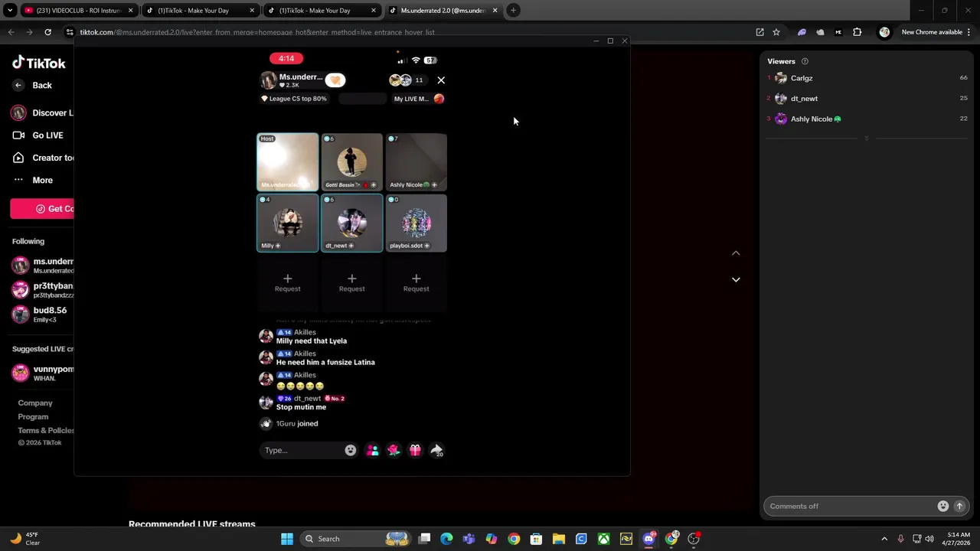The height and width of the screenshot is (551, 980).
Task: Follow Ms.underrated via the heart button
Action: [x=335, y=80]
